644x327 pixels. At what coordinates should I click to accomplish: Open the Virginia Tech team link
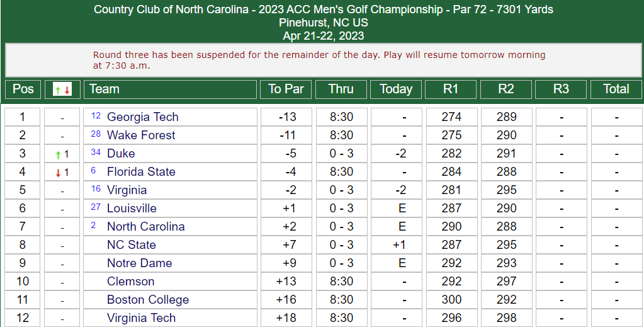[141, 318]
